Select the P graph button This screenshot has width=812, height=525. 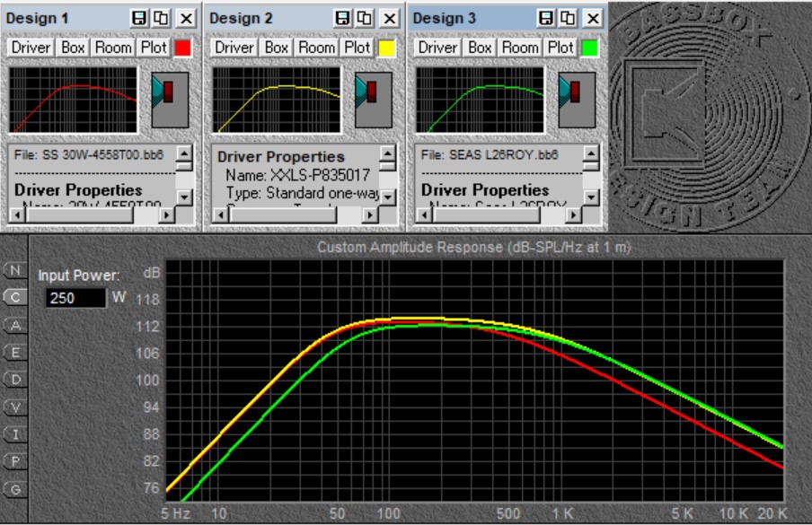[15, 461]
